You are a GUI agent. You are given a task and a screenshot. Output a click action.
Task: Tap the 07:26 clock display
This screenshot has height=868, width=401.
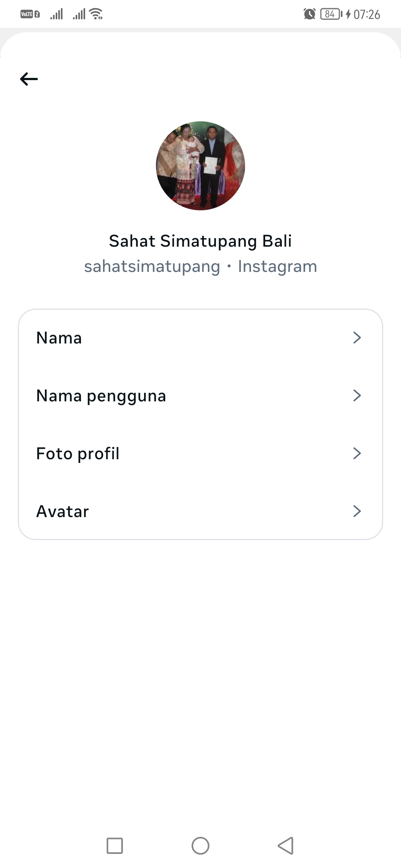(367, 14)
